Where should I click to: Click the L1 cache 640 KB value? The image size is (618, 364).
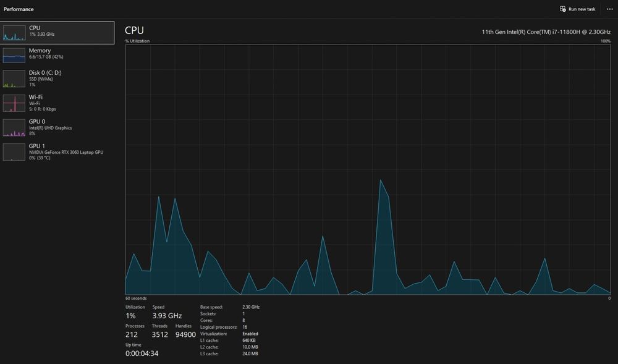click(248, 341)
